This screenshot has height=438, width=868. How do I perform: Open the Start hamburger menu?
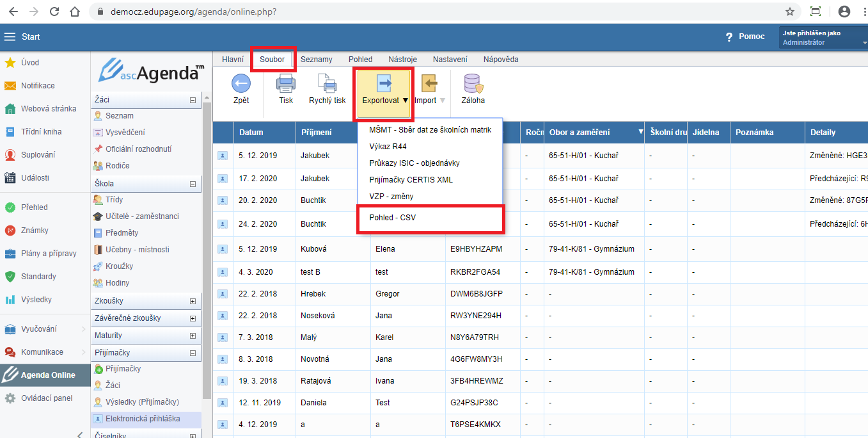click(10, 36)
